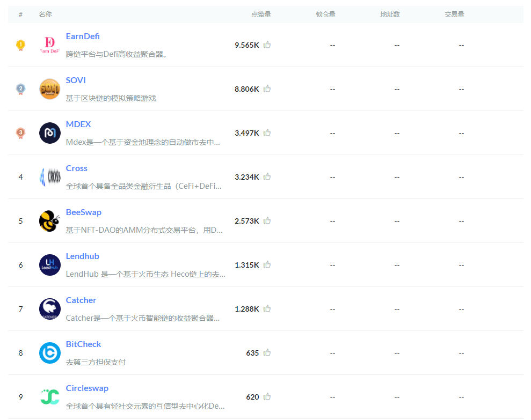Viewport: 531px width, 420px height.
Task: Click description 基于区块链的模拟策略游戏
Action: (x=111, y=98)
